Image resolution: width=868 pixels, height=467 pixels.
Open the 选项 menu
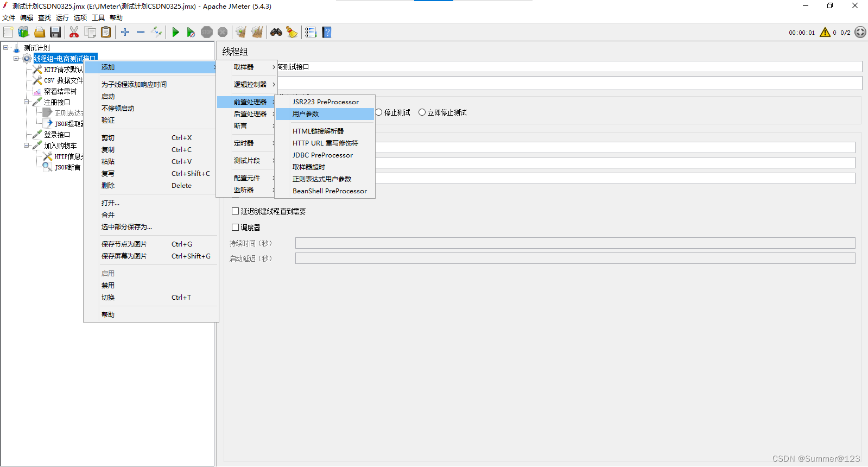coord(80,18)
